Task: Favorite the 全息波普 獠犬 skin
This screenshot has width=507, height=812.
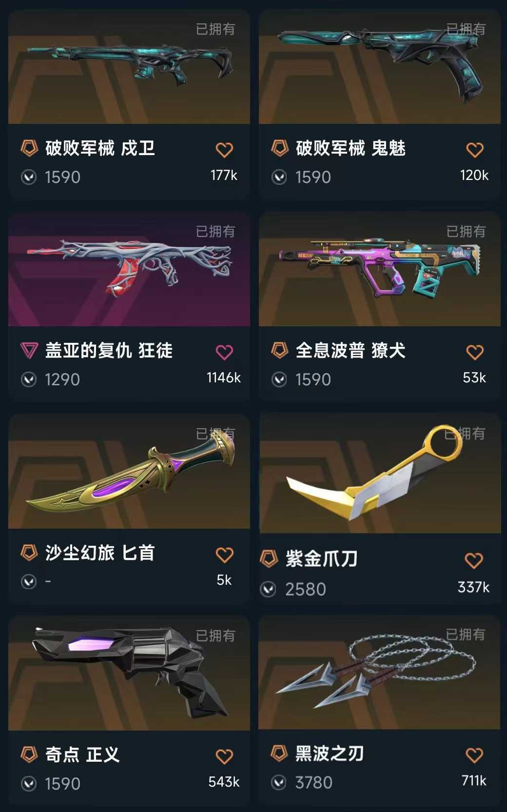Action: 475,352
